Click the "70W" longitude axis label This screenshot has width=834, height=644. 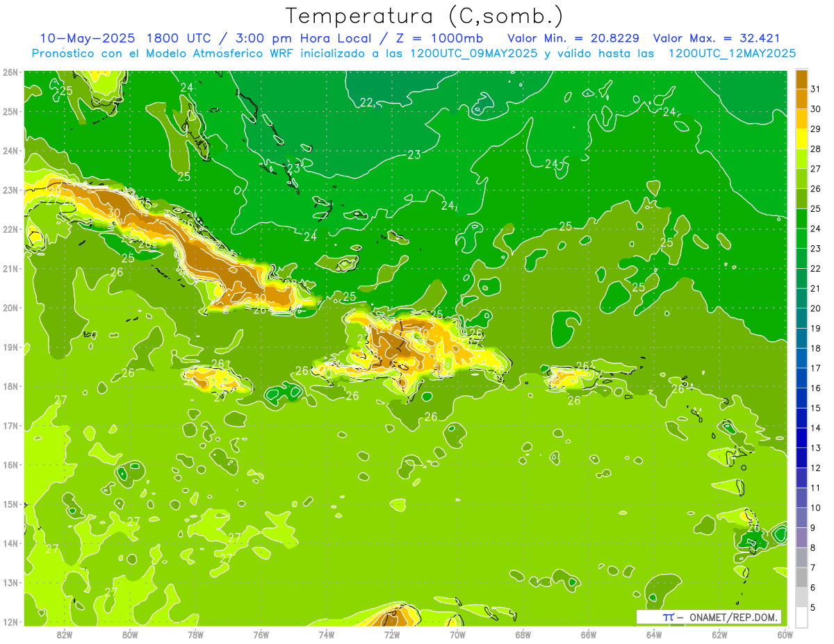457,634
